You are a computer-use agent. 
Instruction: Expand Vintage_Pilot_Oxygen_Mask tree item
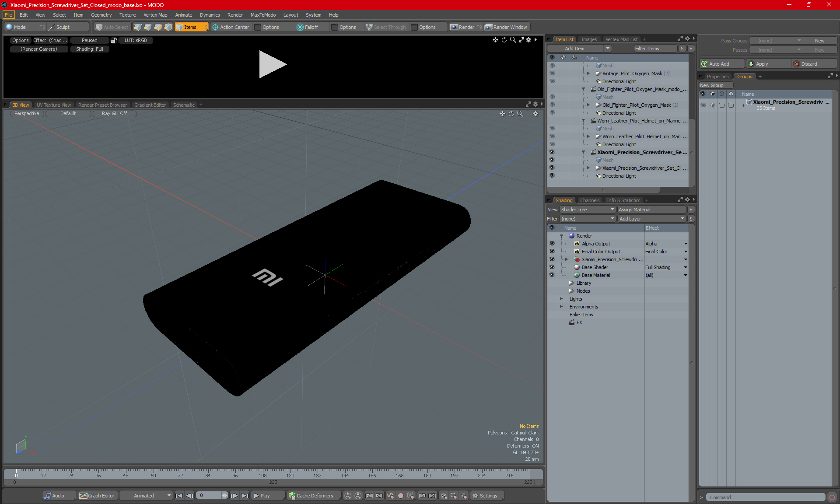click(588, 73)
